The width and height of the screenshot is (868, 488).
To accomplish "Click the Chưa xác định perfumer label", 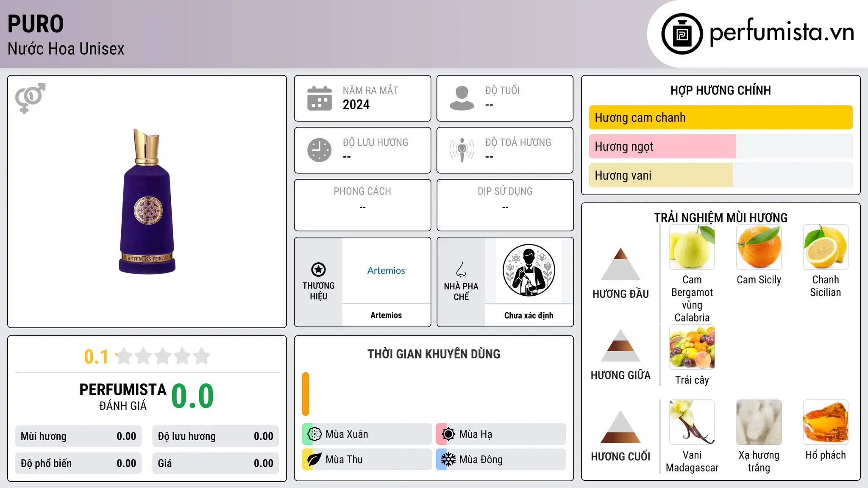I will (x=529, y=315).
